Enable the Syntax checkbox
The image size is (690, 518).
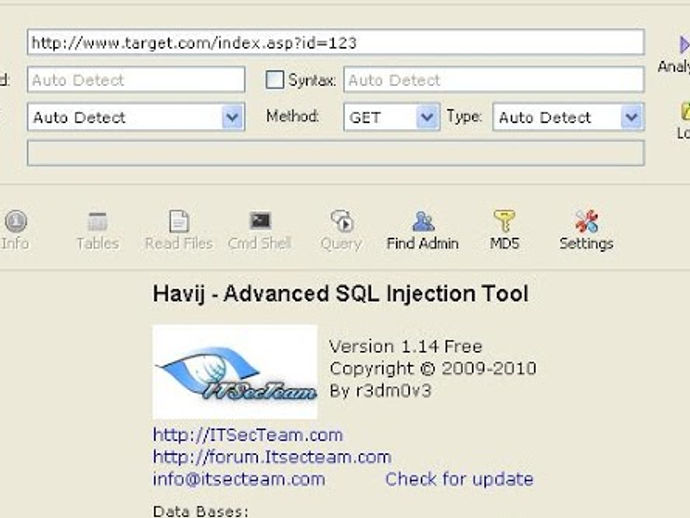[275, 80]
